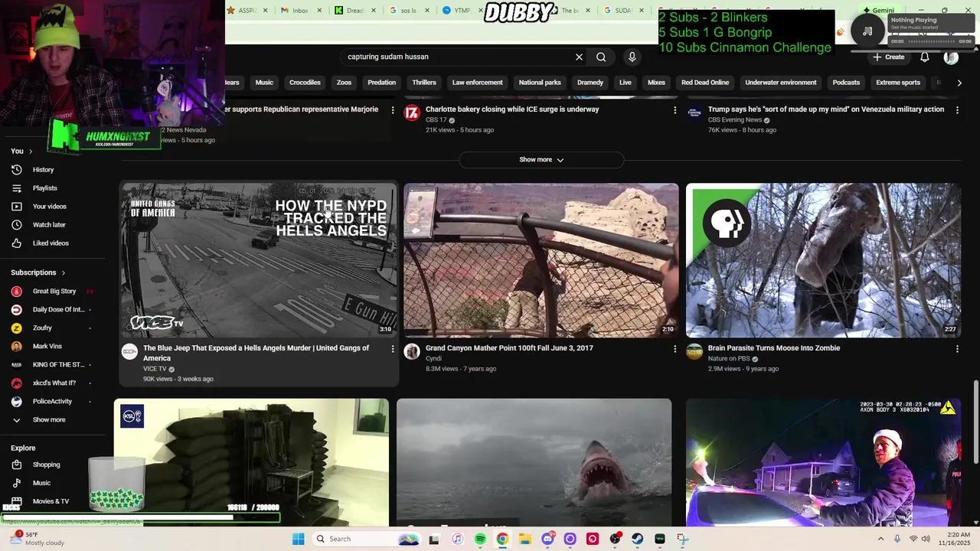Open the notifications bell
This screenshot has height=551, width=980.
(925, 57)
